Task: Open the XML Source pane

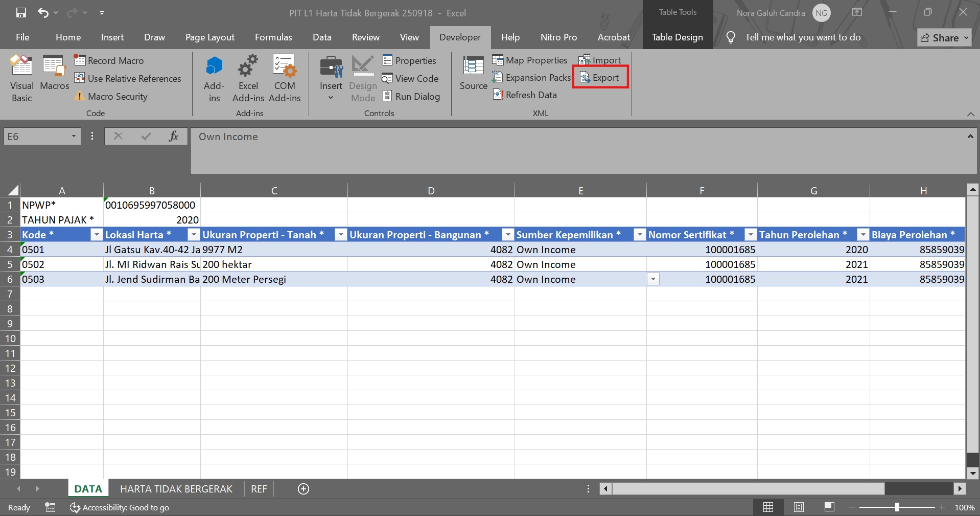Action: pos(473,73)
